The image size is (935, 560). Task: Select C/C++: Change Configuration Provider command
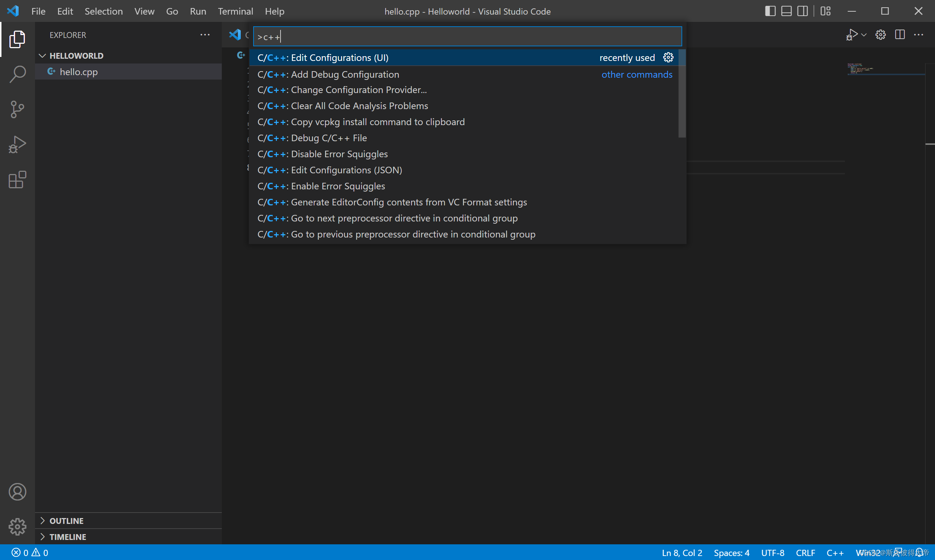(463, 90)
